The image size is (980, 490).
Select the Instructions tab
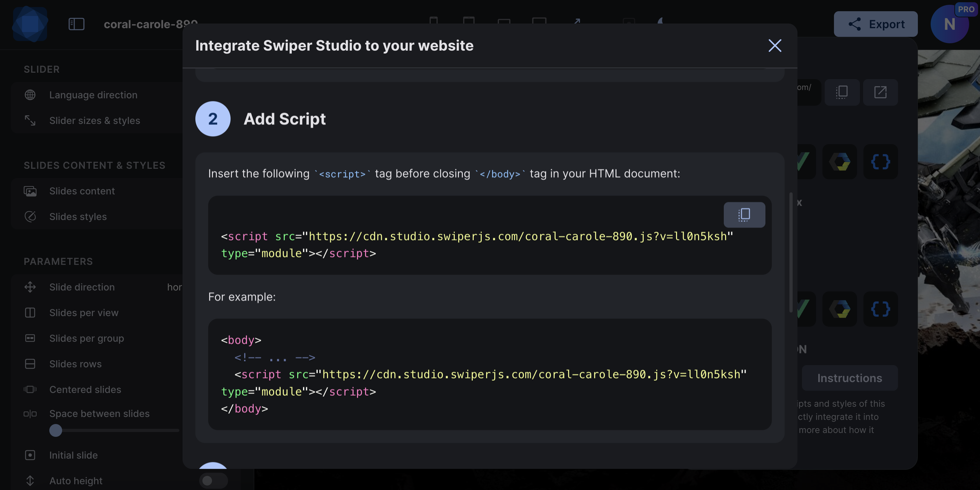[x=850, y=378]
